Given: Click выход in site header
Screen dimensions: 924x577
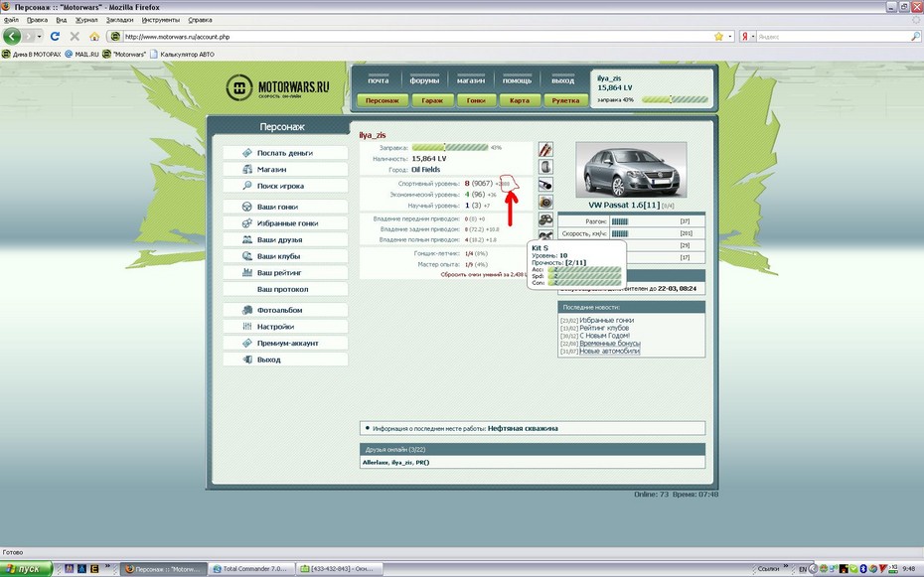Looking at the screenshot, I should pos(562,80).
